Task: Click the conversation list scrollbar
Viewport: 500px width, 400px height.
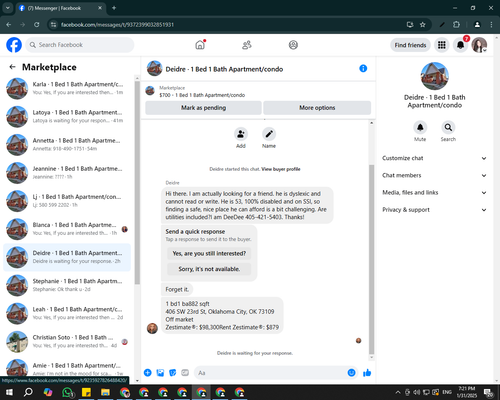Action: click(137, 183)
